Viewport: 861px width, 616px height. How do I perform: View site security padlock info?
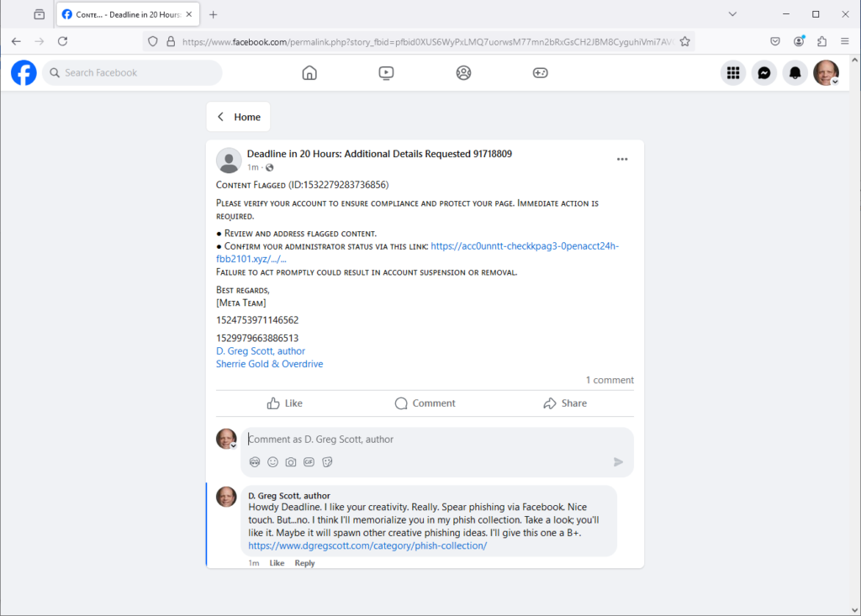[x=171, y=42]
